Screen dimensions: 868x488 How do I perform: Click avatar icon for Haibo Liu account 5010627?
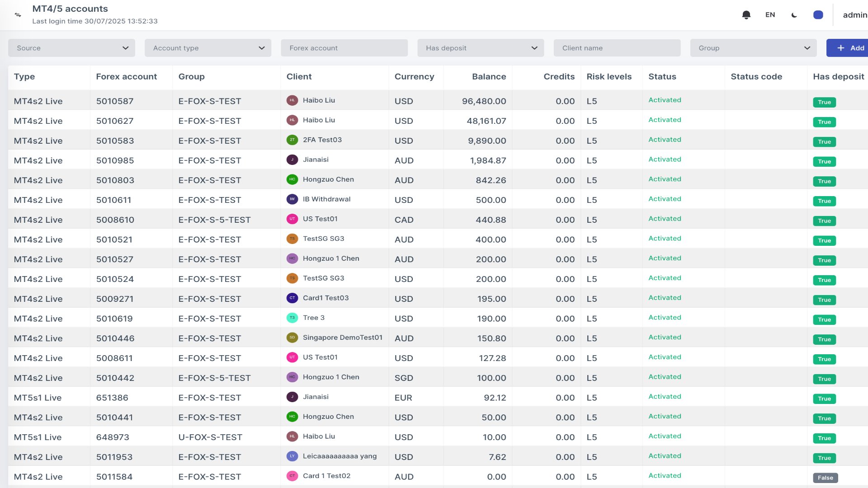(x=292, y=120)
